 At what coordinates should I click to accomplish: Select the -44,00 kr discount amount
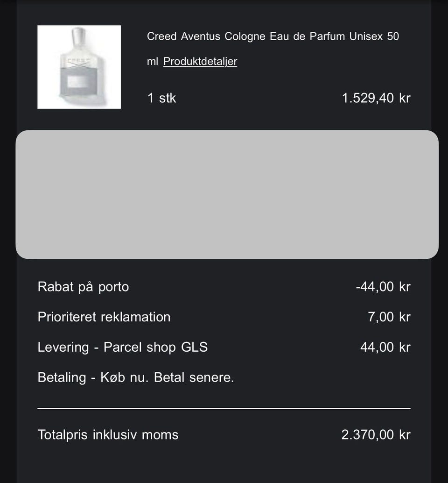383,286
